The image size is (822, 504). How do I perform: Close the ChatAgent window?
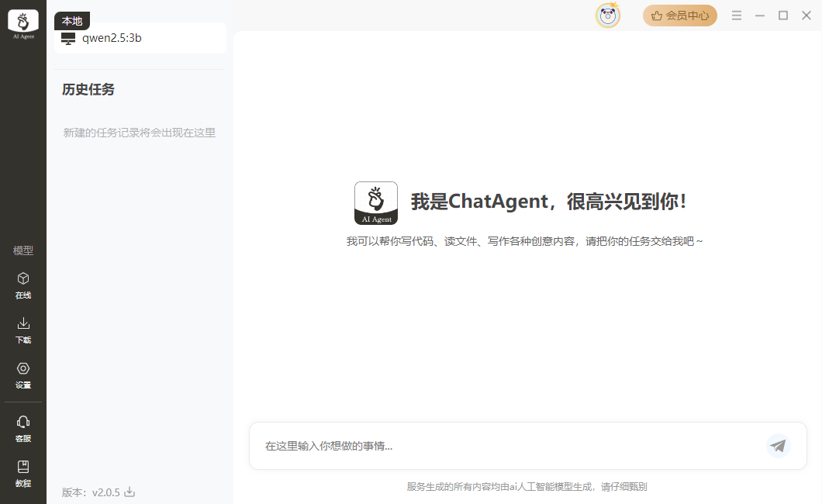tap(806, 16)
